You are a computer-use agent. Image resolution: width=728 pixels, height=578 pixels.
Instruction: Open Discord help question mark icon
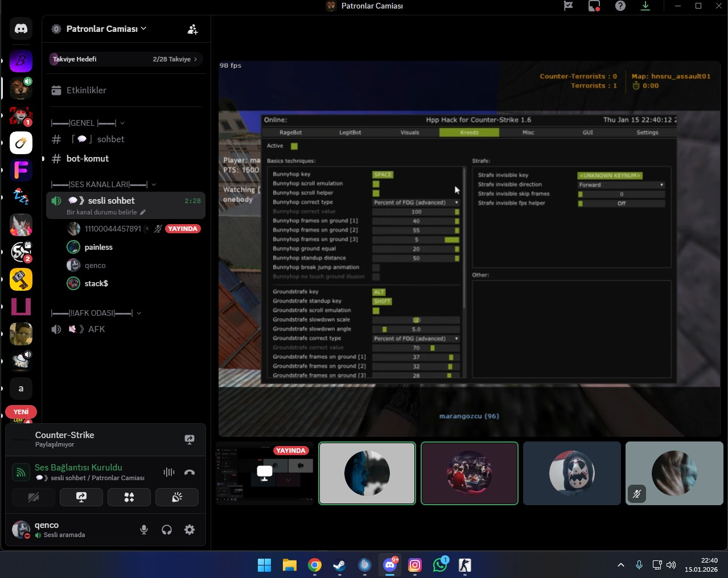click(620, 6)
